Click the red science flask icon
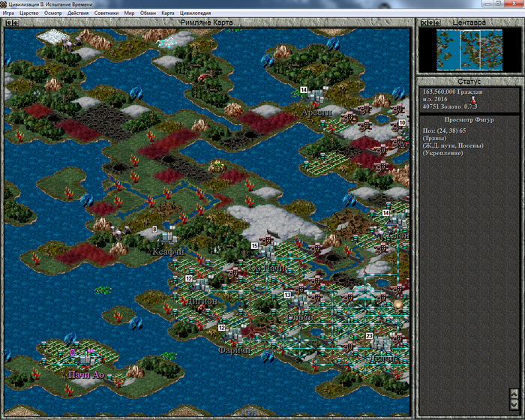This screenshot has height=420, width=525. pyautogui.click(x=473, y=99)
